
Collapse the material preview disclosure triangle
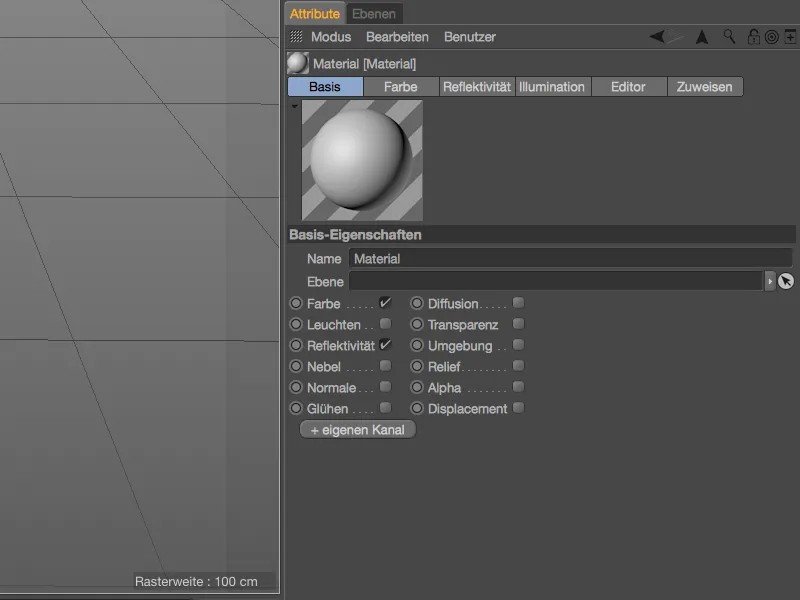click(x=294, y=106)
